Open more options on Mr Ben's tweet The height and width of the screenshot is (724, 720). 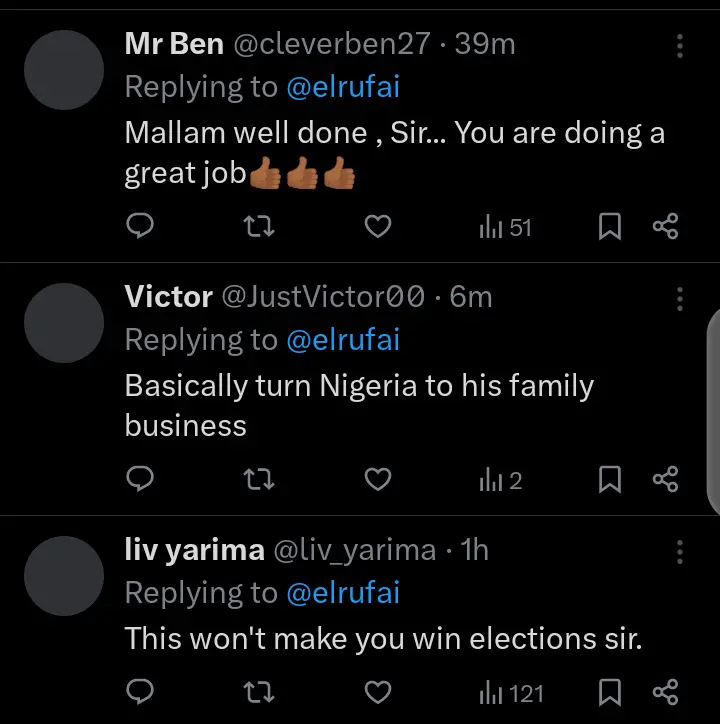click(x=680, y=46)
